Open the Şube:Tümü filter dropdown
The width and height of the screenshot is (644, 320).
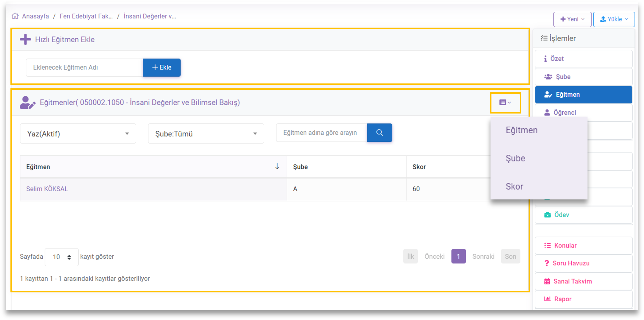tap(206, 133)
